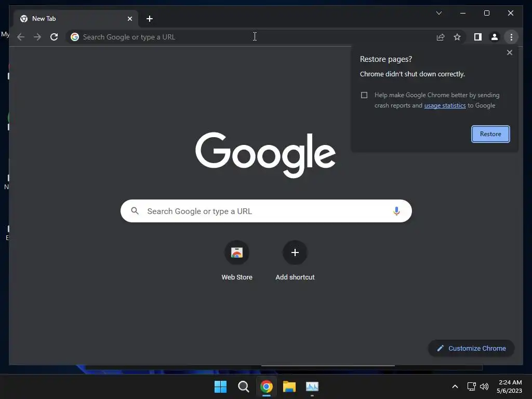532x399 pixels.
Task: Bookmark this tab with the star icon
Action: (457, 37)
